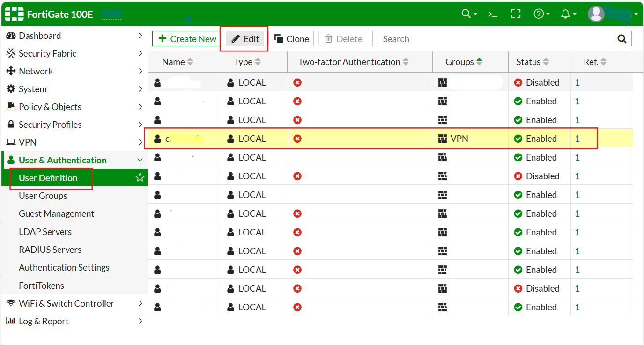644x345 pixels.
Task: Click the group icon in VPN row
Action: (443, 139)
